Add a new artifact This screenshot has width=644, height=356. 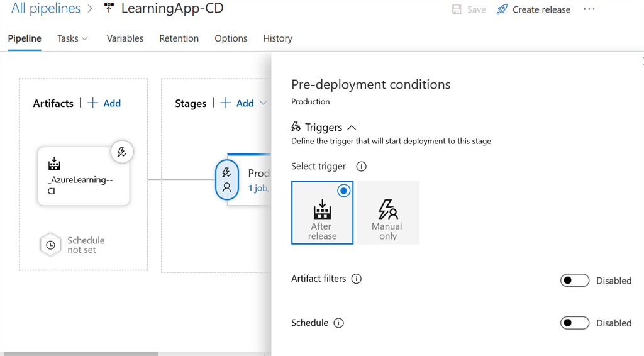tap(104, 103)
